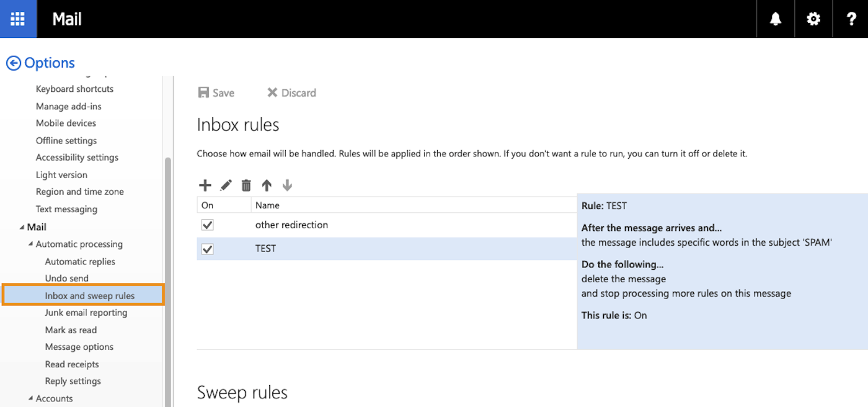Delete the selected inbox rule
Viewport: 868px width, 407px height.
click(246, 185)
